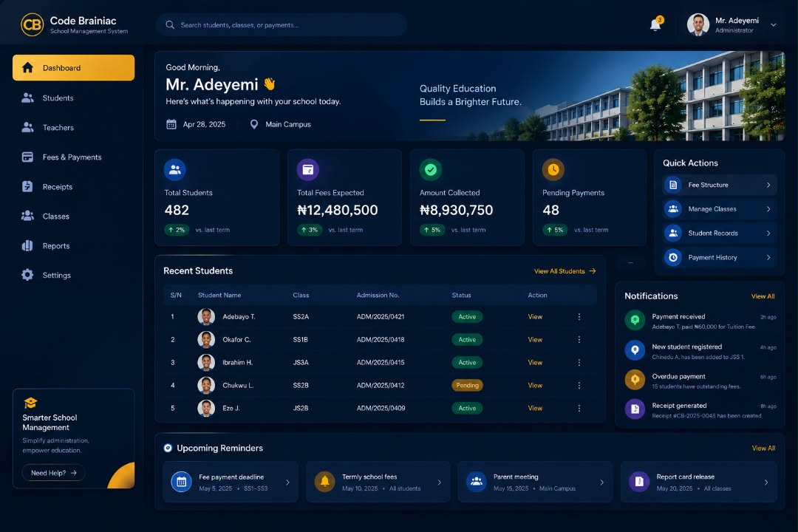Open Settings from the sidebar

point(73,275)
